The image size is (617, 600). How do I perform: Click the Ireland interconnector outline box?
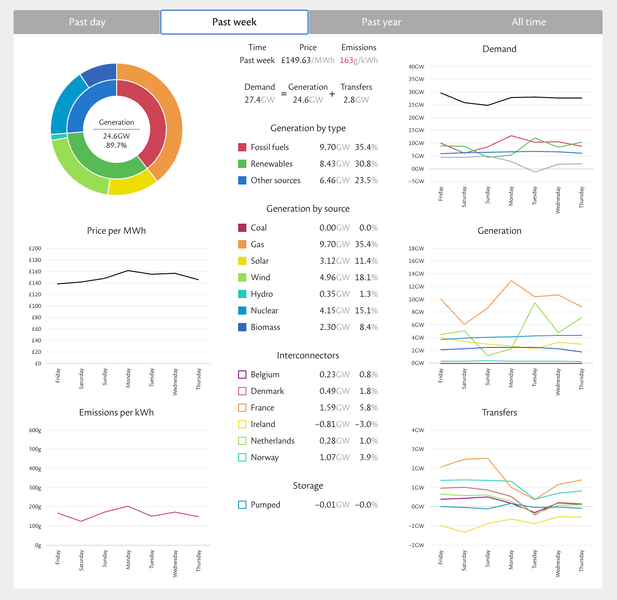point(242,424)
